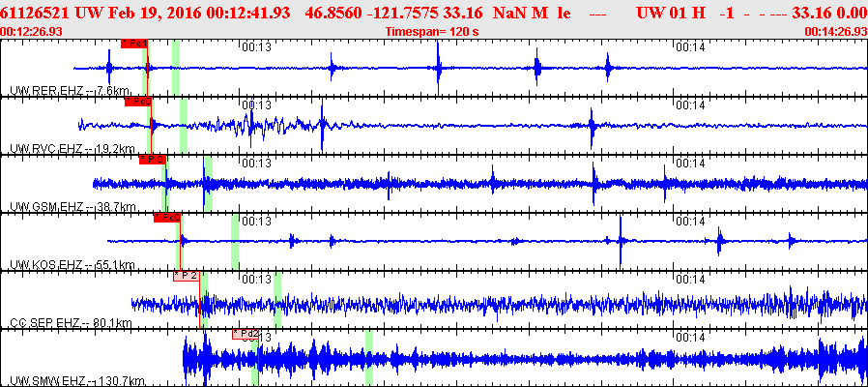
Task: Click the UW.KOS.EHZ 55.1km station label
Action: (x=73, y=264)
